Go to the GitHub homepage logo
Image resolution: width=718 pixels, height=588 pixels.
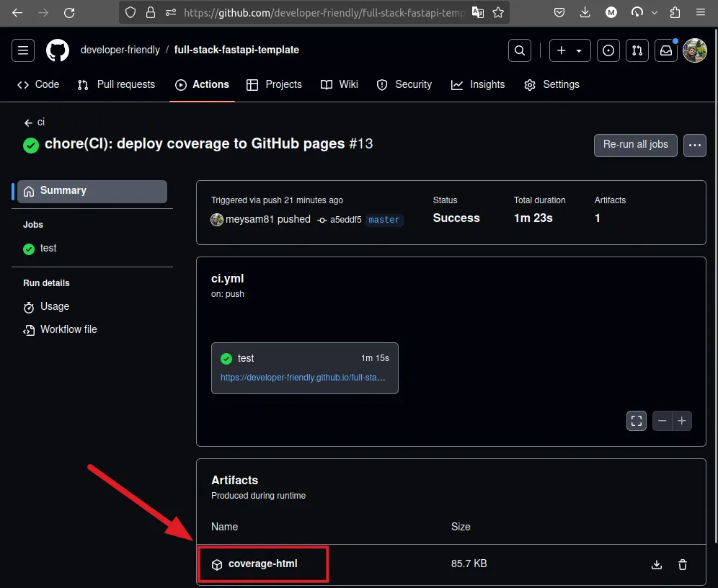pos(58,50)
